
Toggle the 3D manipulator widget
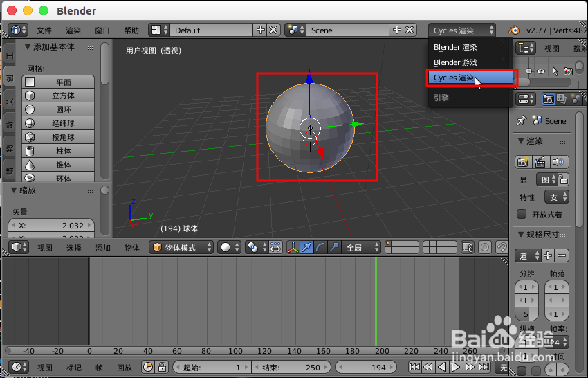coord(293,247)
